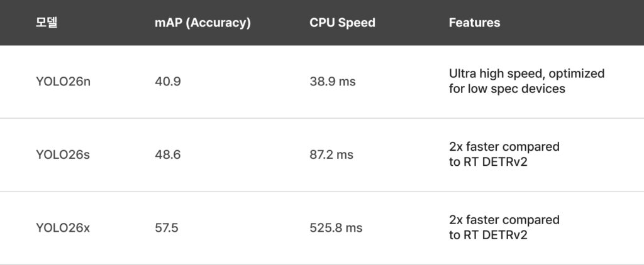Viewport: 644px width, 265px height.
Task: Click the 'for low spec devices' text line
Action: pos(507,89)
